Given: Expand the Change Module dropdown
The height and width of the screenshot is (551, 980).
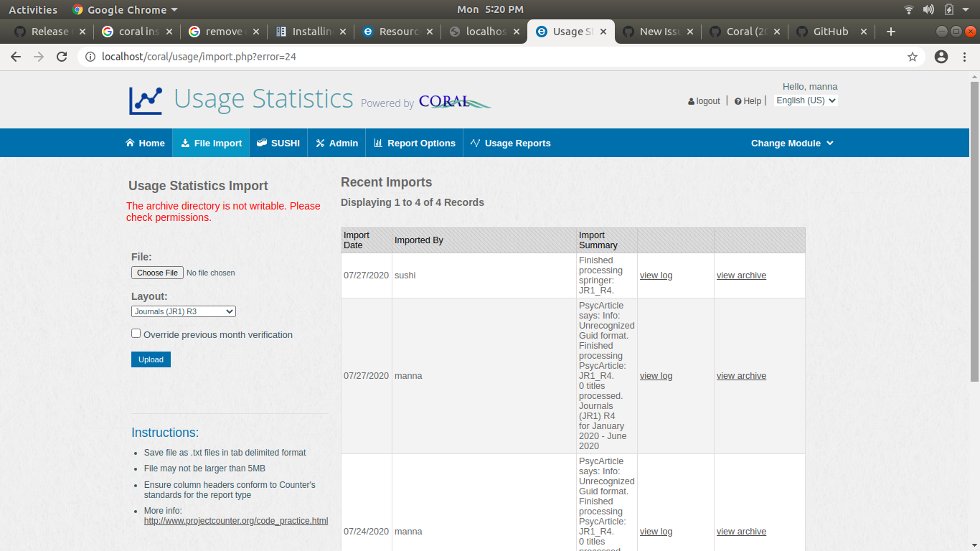Looking at the screenshot, I should pyautogui.click(x=792, y=143).
